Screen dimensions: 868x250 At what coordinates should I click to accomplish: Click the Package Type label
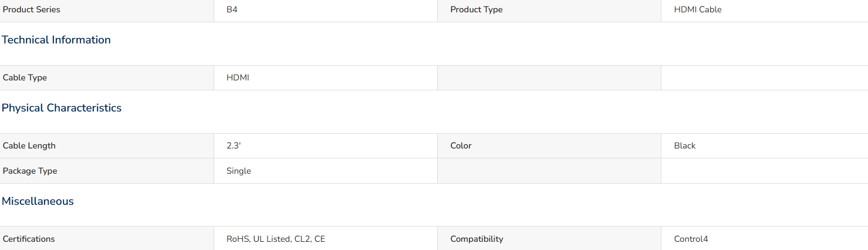click(30, 171)
